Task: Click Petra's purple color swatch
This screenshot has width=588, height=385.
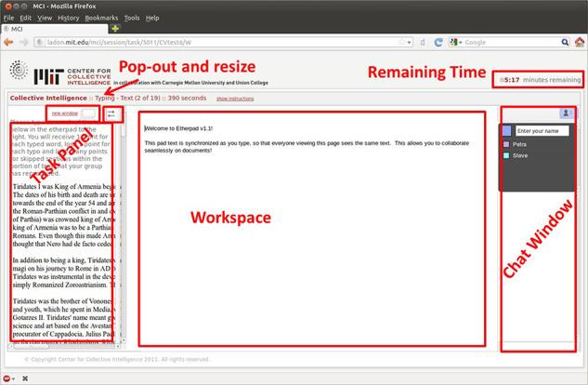Action: (506, 144)
